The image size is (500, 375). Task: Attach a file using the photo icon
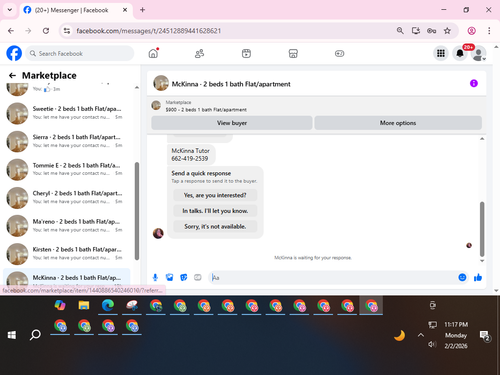click(169, 277)
